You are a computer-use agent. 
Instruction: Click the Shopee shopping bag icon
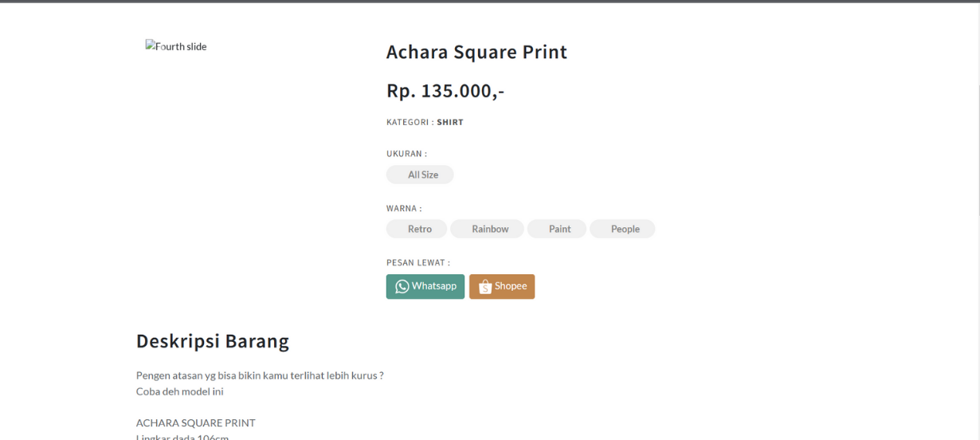click(485, 286)
